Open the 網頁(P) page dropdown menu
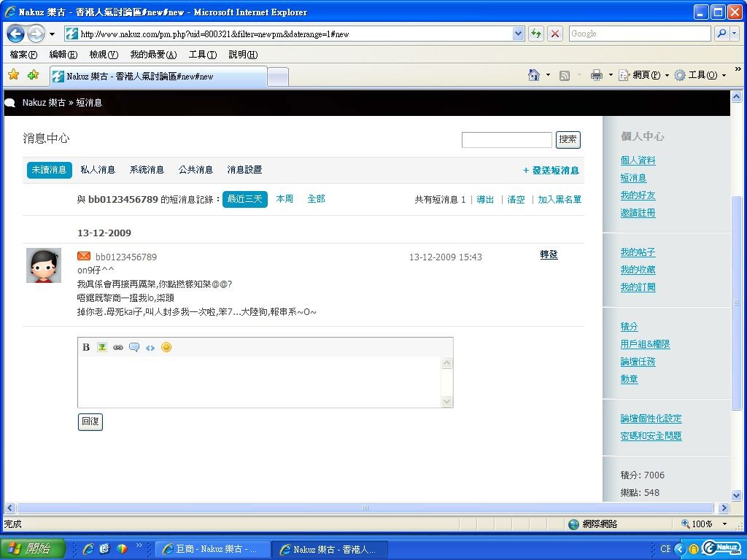The width and height of the screenshot is (747, 560). click(x=646, y=75)
